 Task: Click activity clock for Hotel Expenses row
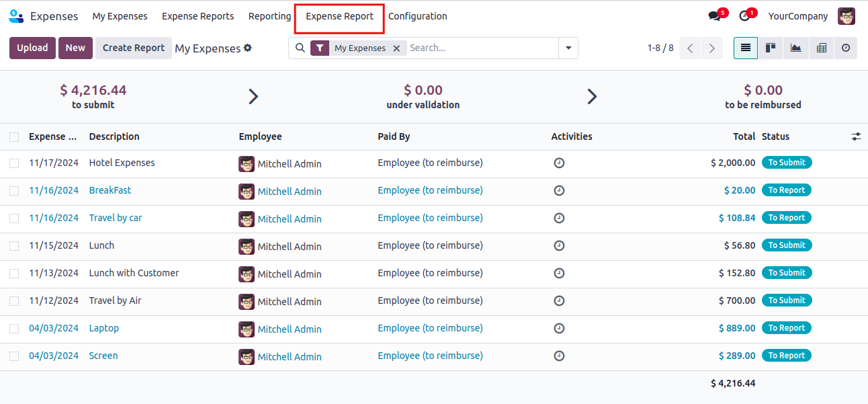pyautogui.click(x=559, y=163)
